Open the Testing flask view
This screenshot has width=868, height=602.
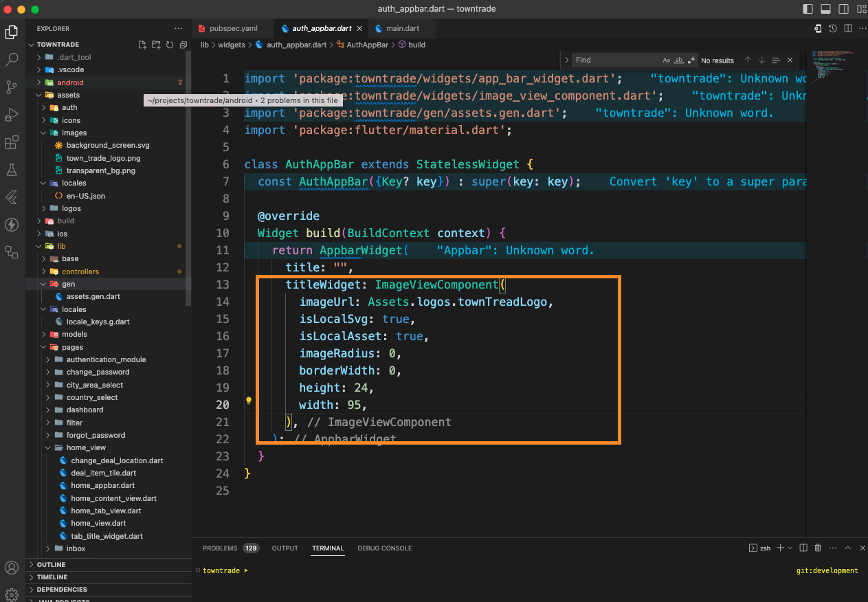pos(12,169)
